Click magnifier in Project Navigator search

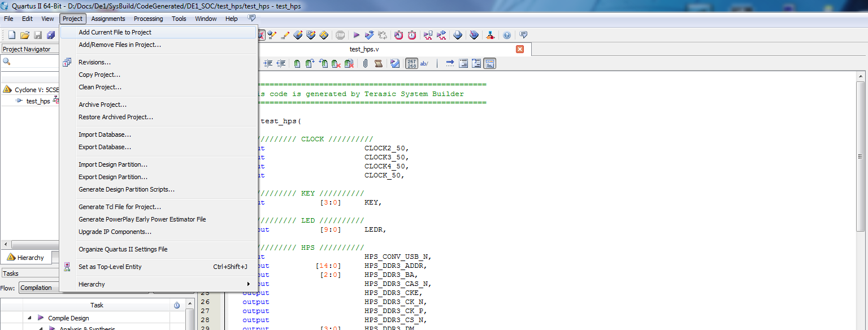(7, 62)
